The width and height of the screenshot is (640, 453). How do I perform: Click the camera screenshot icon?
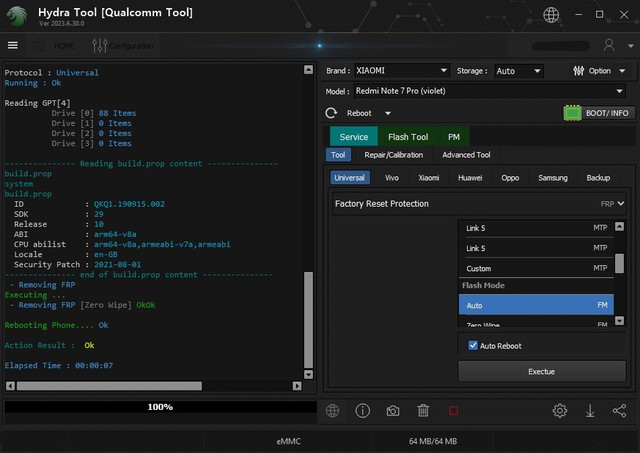393,411
